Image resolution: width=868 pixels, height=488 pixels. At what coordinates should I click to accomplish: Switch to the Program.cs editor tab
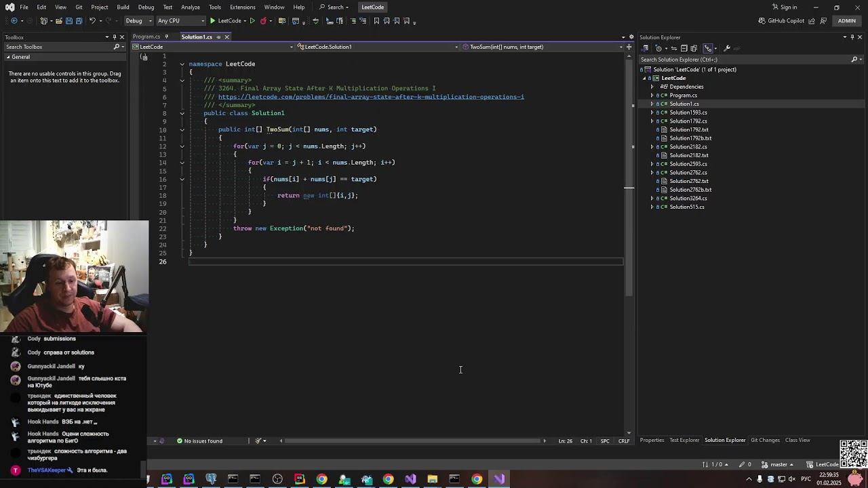coord(146,37)
